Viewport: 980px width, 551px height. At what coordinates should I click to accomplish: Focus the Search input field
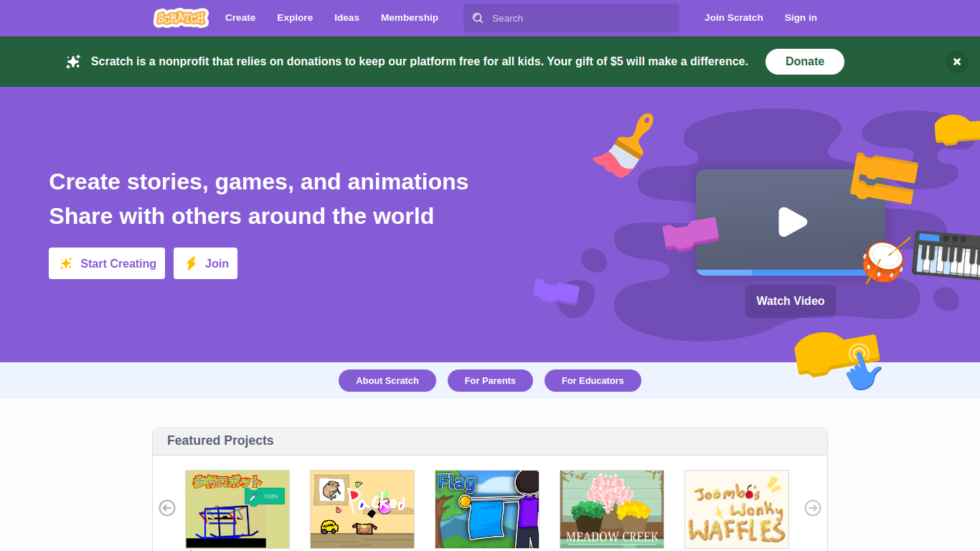[571, 18]
